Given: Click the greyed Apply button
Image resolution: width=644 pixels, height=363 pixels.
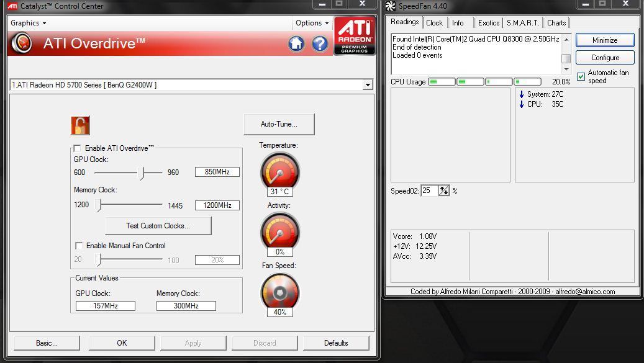Looking at the screenshot, I should 193,343.
